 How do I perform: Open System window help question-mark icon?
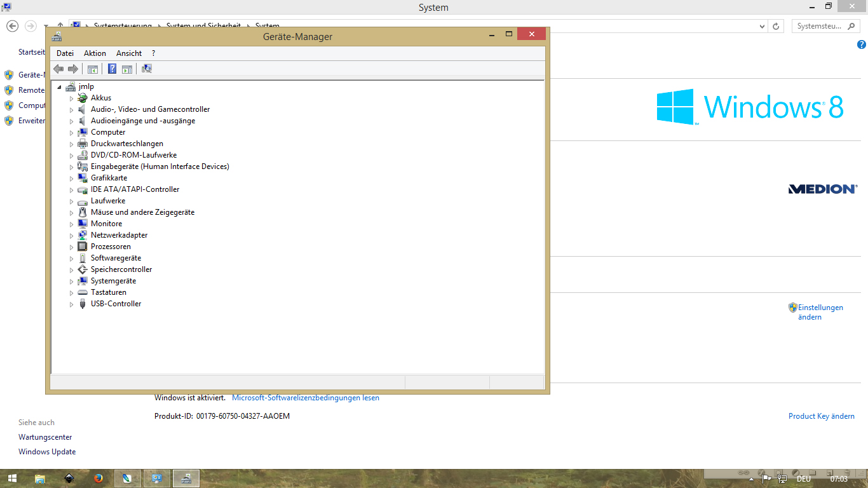pos(862,44)
